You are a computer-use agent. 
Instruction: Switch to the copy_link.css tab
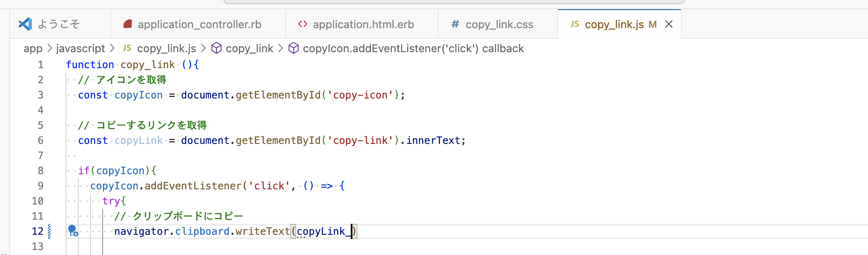point(498,24)
